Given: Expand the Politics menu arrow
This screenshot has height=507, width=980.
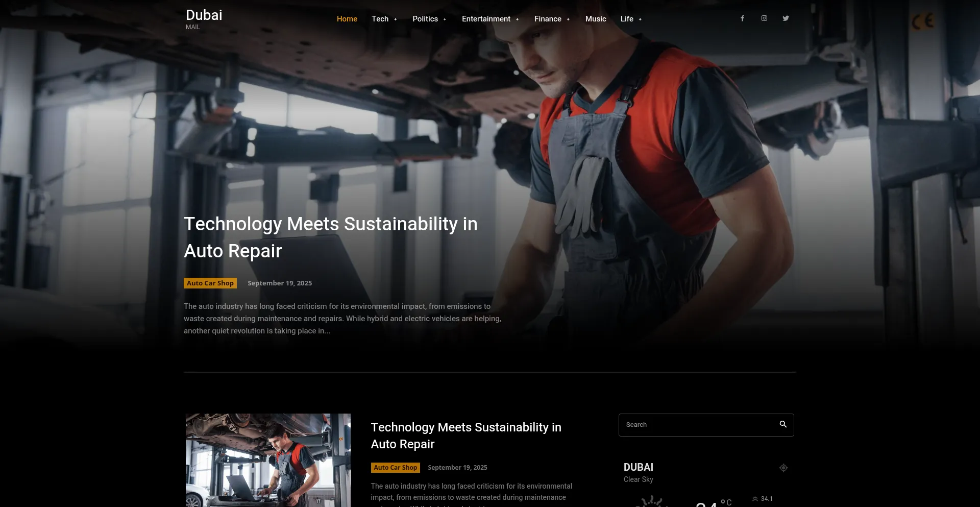Looking at the screenshot, I should tap(445, 19).
